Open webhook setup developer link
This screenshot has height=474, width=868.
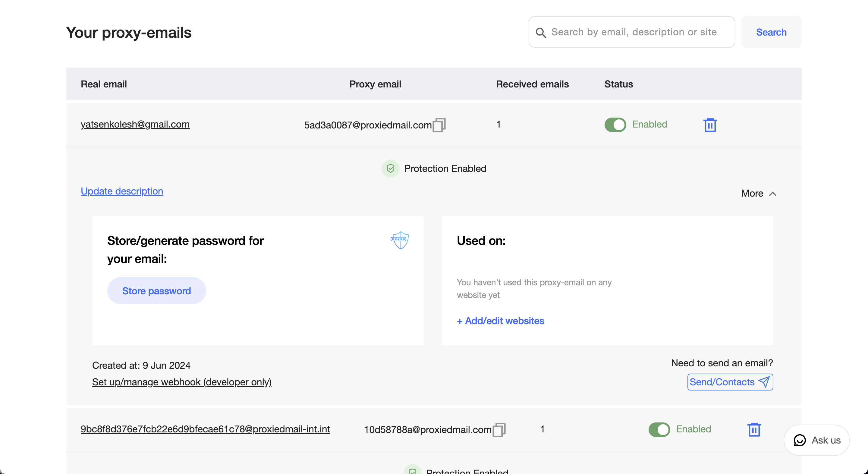[x=182, y=382]
